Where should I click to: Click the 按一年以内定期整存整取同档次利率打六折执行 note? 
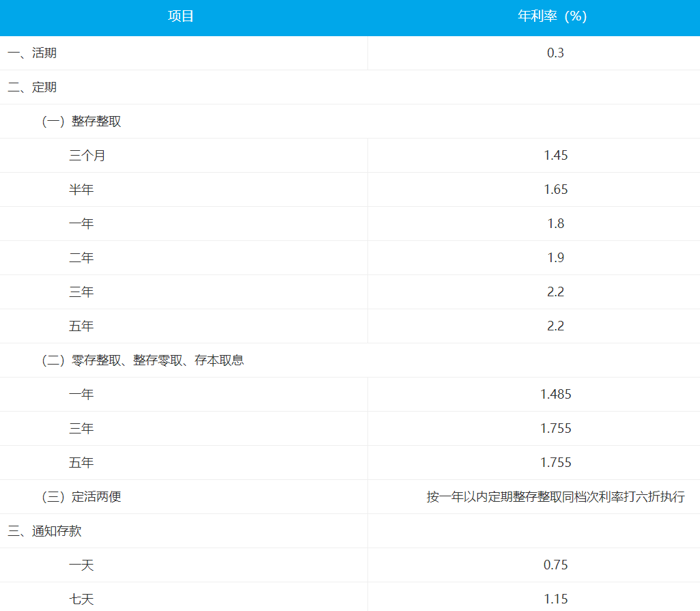(555, 497)
